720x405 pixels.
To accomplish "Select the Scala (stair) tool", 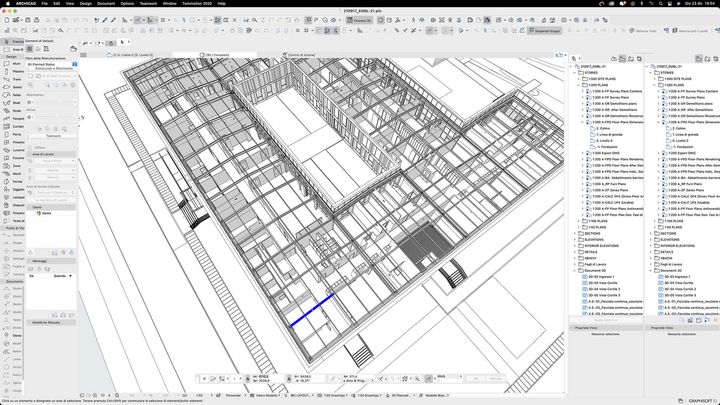I will point(13,110).
